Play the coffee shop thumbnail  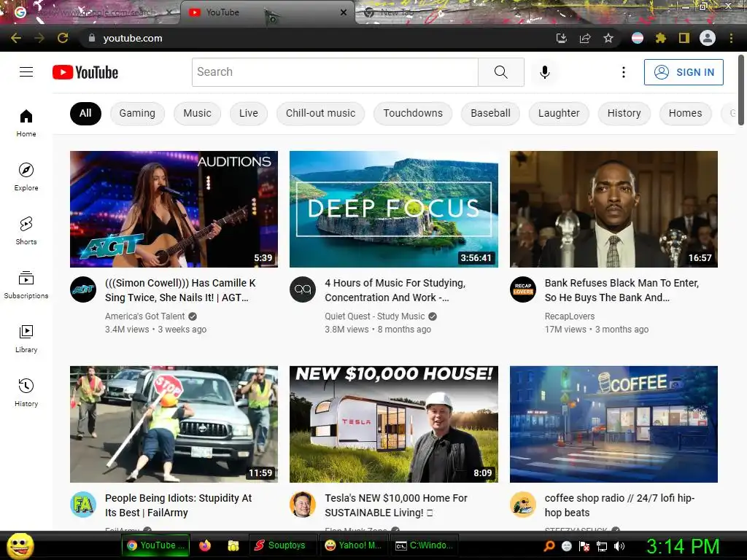pos(614,424)
